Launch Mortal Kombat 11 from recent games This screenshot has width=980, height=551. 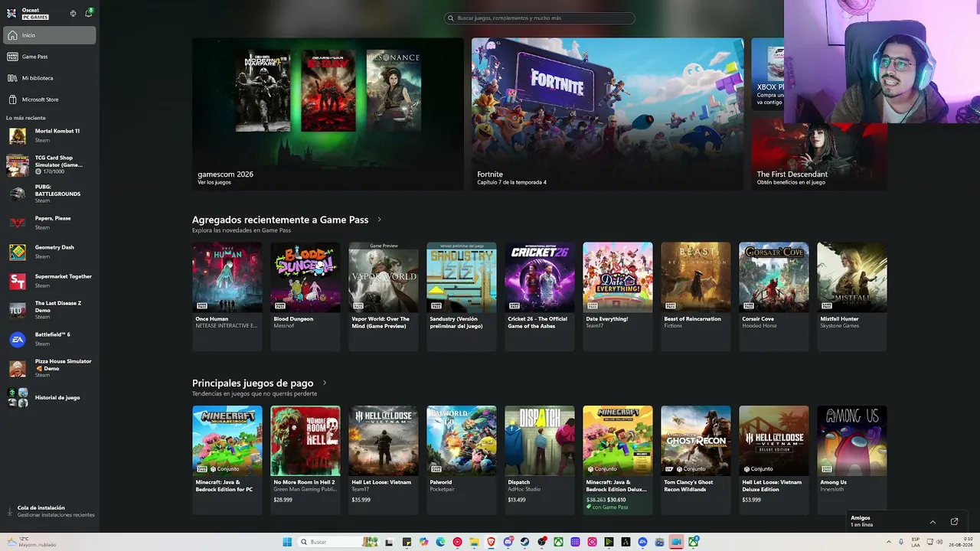[x=50, y=135]
